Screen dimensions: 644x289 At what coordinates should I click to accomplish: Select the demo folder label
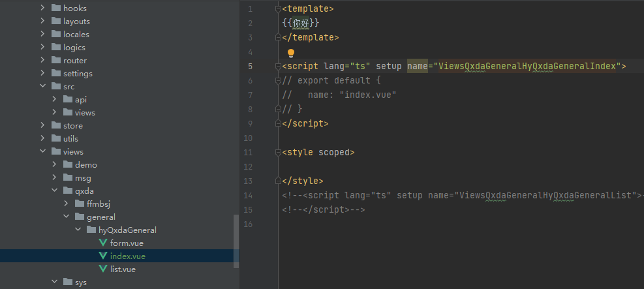(86, 164)
